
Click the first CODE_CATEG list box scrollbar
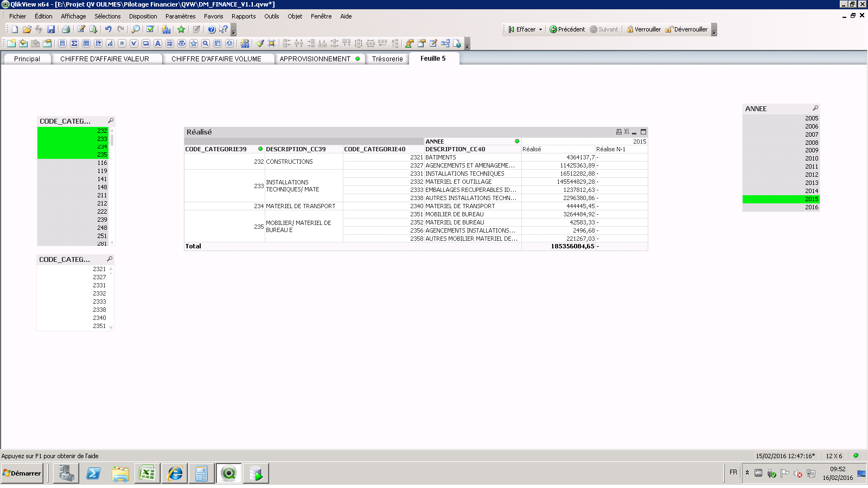tap(112, 187)
